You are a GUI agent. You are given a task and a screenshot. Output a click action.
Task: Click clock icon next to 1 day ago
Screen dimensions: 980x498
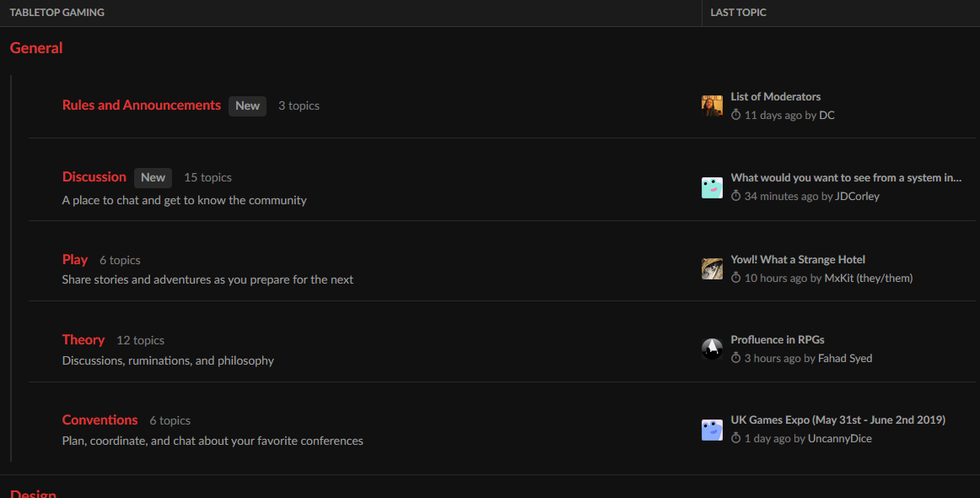[x=736, y=439]
